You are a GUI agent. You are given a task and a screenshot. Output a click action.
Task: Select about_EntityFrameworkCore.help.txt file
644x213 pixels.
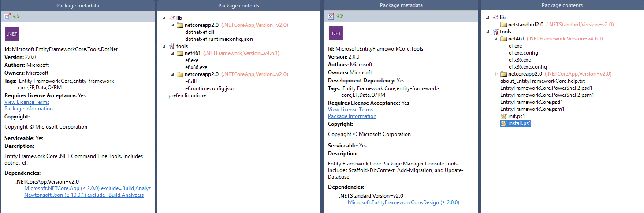click(542, 81)
